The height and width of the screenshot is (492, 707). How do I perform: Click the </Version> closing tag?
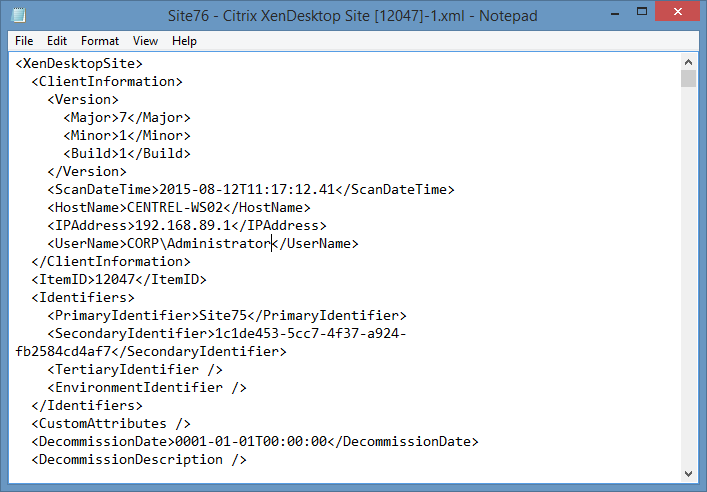tap(87, 172)
